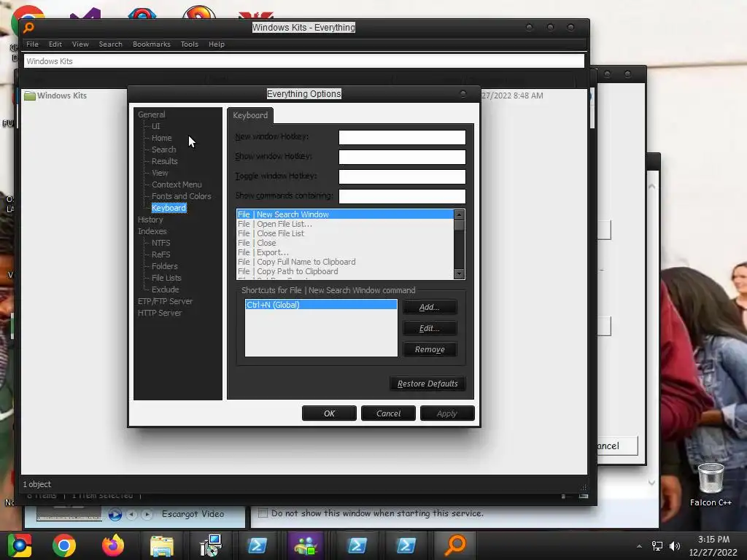Screen dimensions: 747x560
Task: Open the Chrome icon on the taskbar
Action: pos(64,545)
